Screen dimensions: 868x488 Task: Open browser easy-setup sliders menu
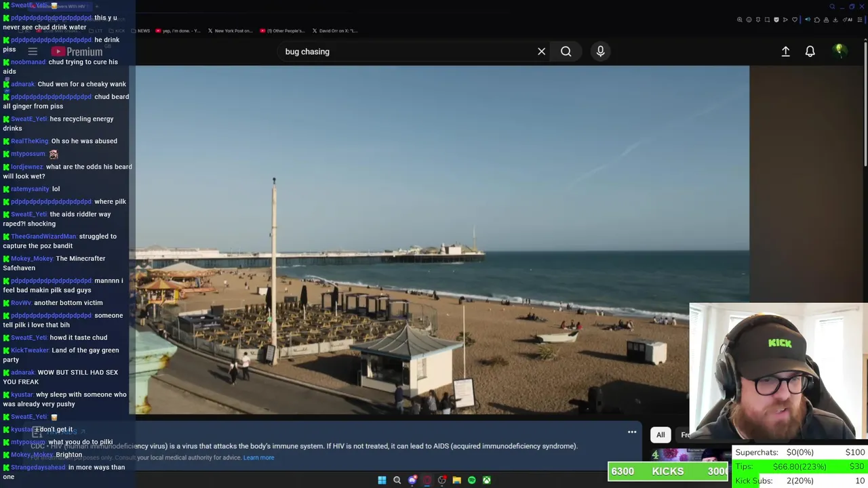coord(859,20)
